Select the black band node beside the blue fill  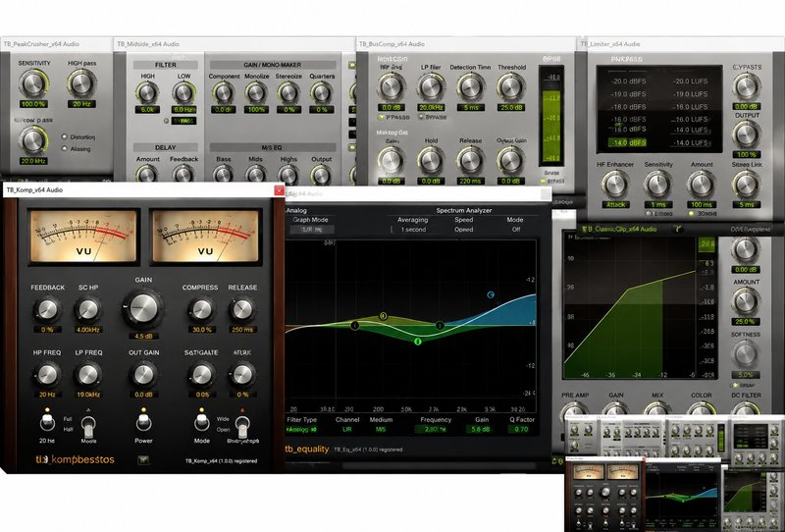click(440, 325)
